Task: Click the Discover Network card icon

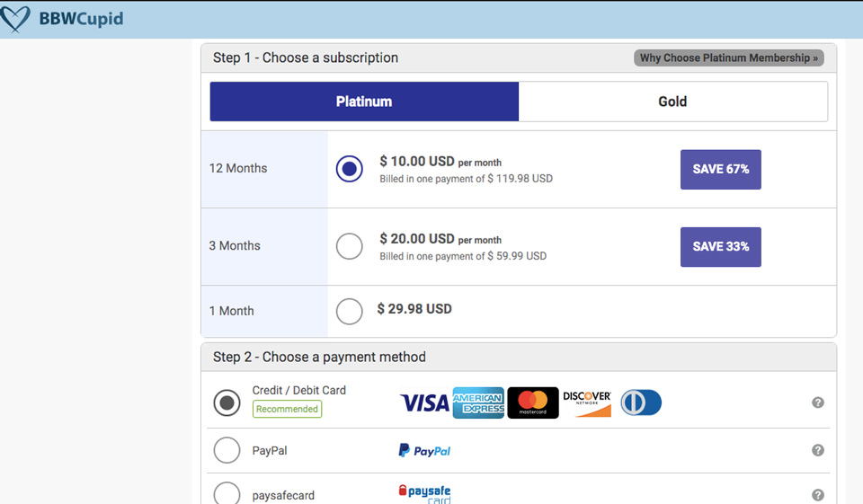Action: click(x=587, y=402)
